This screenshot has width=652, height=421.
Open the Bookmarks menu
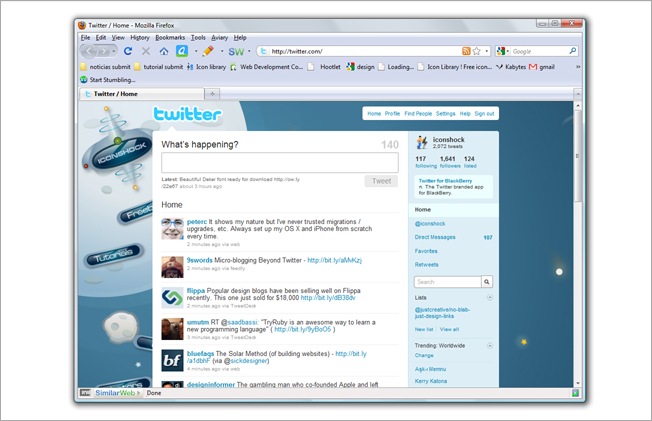coord(170,37)
